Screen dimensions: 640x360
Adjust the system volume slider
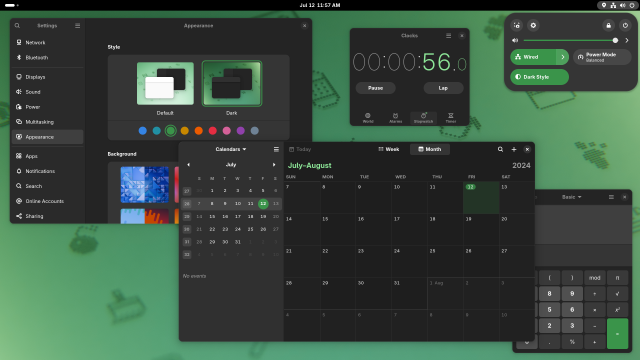570,40
